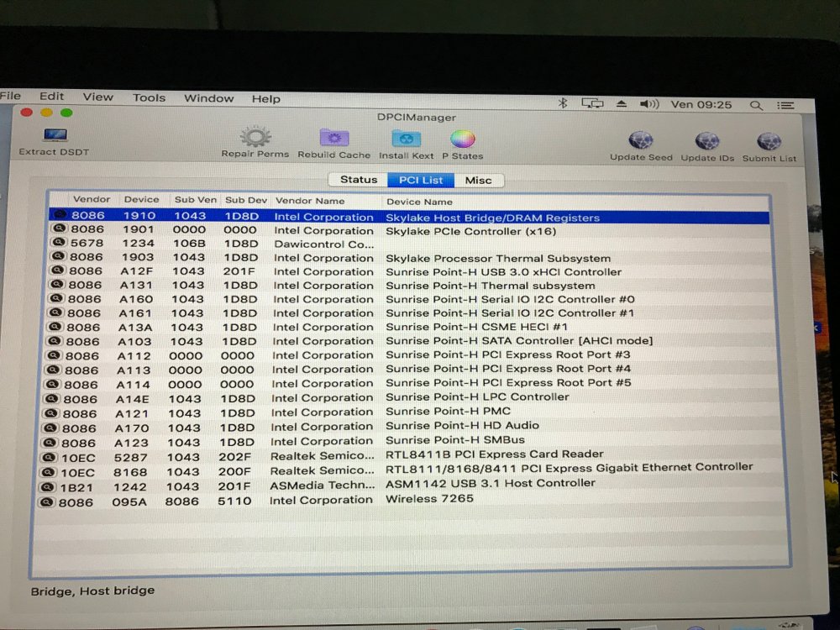Click magnifier icon on ASM1142 USB 3.1 row
The image size is (840, 630).
pos(48,487)
